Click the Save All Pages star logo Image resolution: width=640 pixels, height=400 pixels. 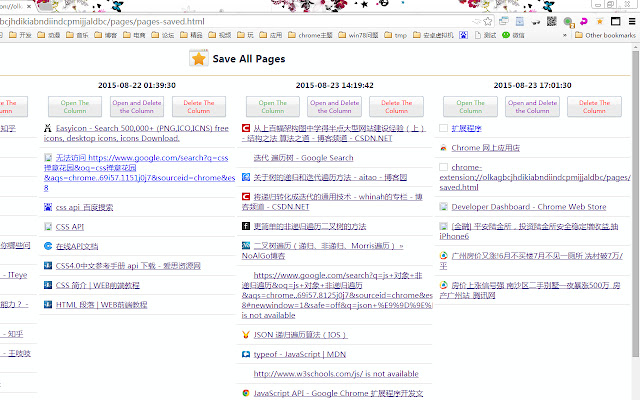point(199,58)
